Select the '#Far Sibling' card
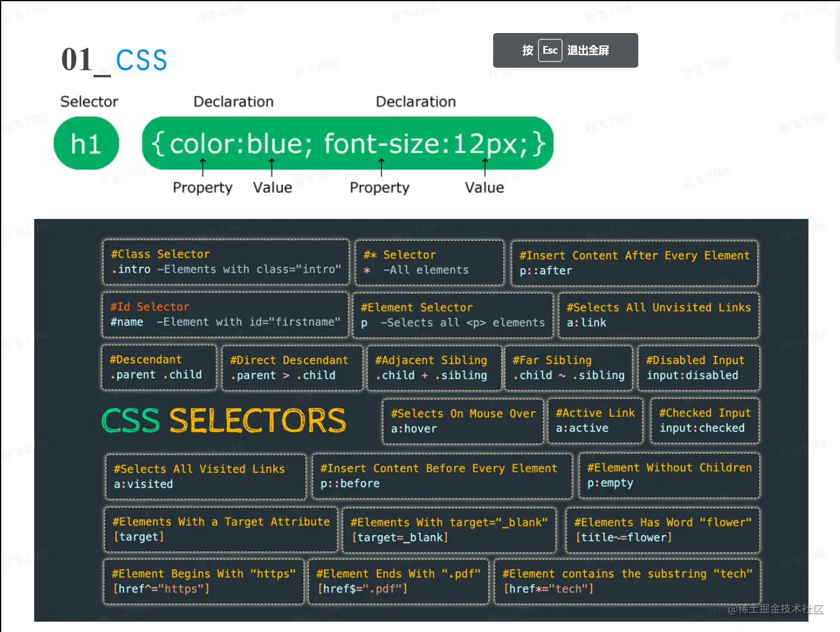Image resolution: width=840 pixels, height=632 pixels. [x=569, y=368]
